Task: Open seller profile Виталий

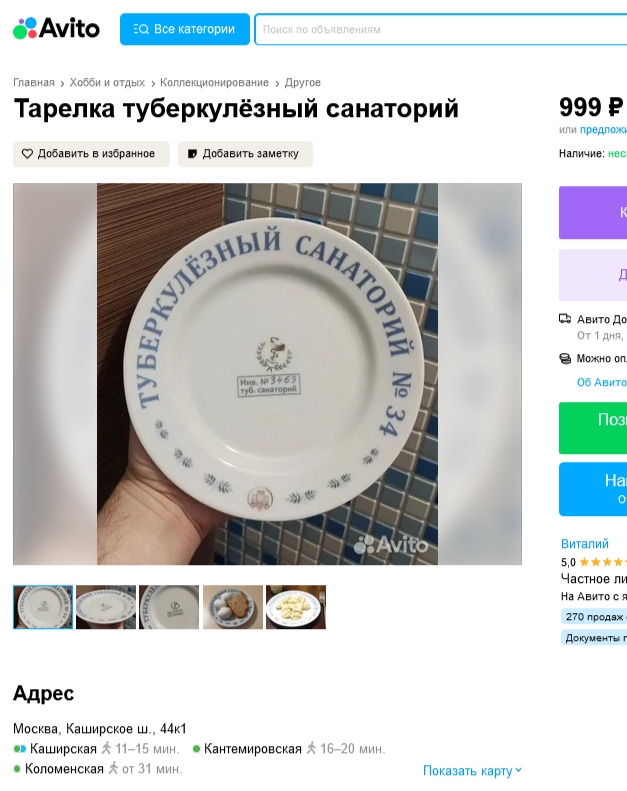Action: (585, 544)
